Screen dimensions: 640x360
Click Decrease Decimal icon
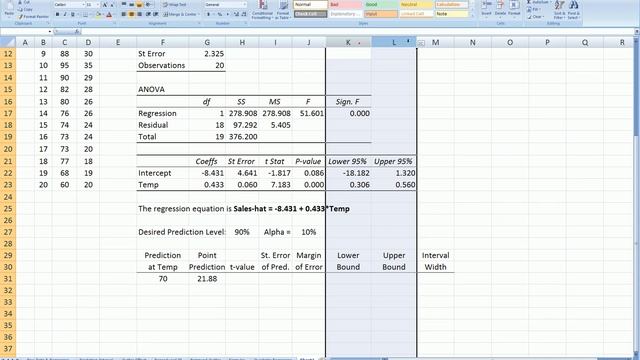(x=244, y=14)
